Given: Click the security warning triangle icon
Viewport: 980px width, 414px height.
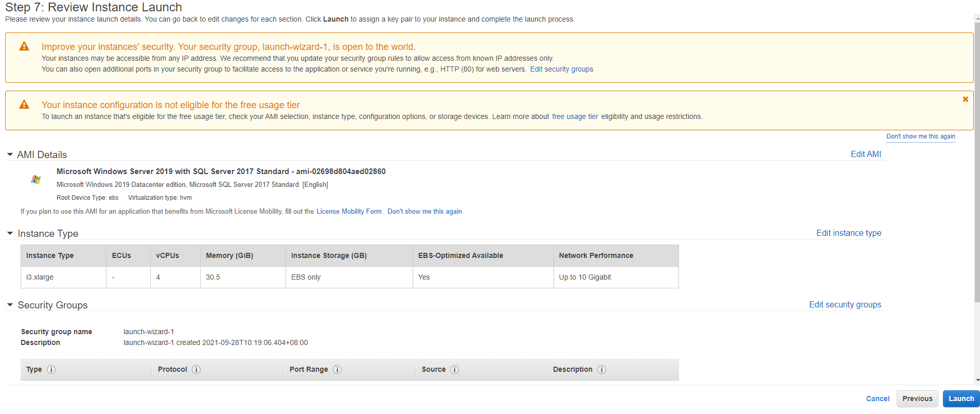Looking at the screenshot, I should click(24, 46).
